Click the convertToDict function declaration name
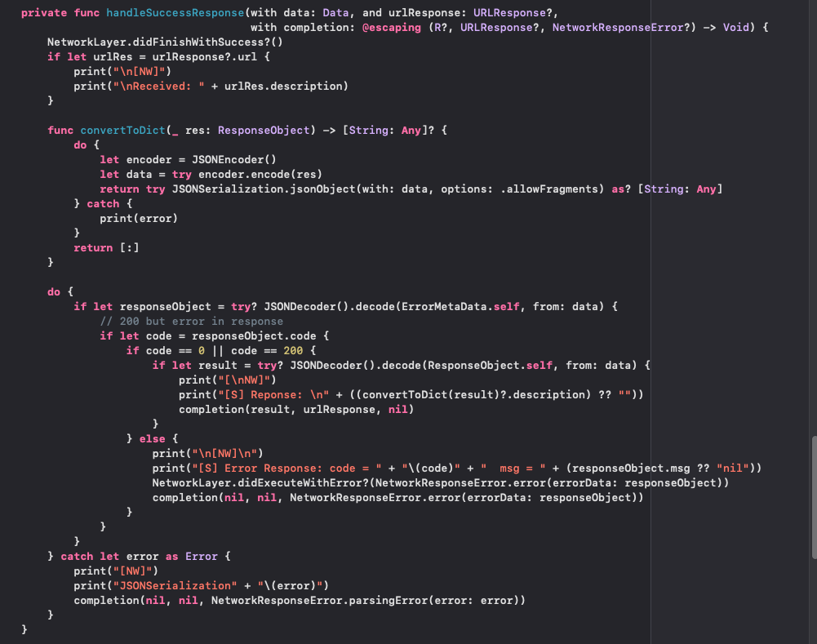 click(122, 131)
